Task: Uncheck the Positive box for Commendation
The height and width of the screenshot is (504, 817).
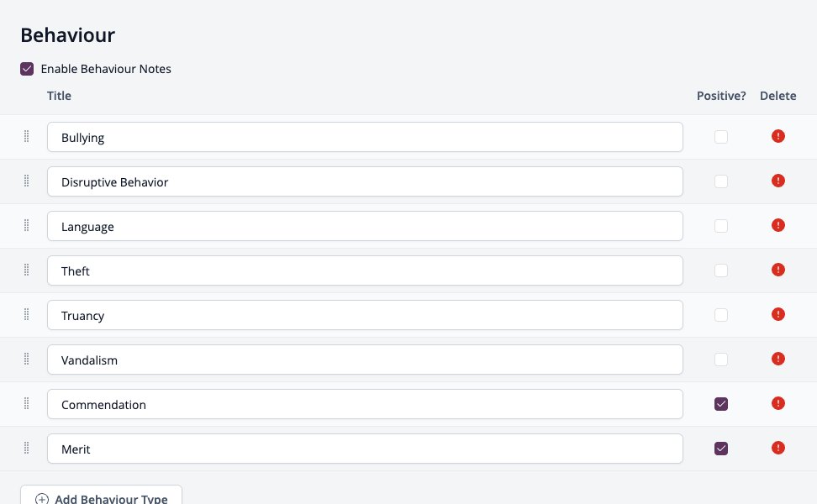Action: tap(721, 404)
